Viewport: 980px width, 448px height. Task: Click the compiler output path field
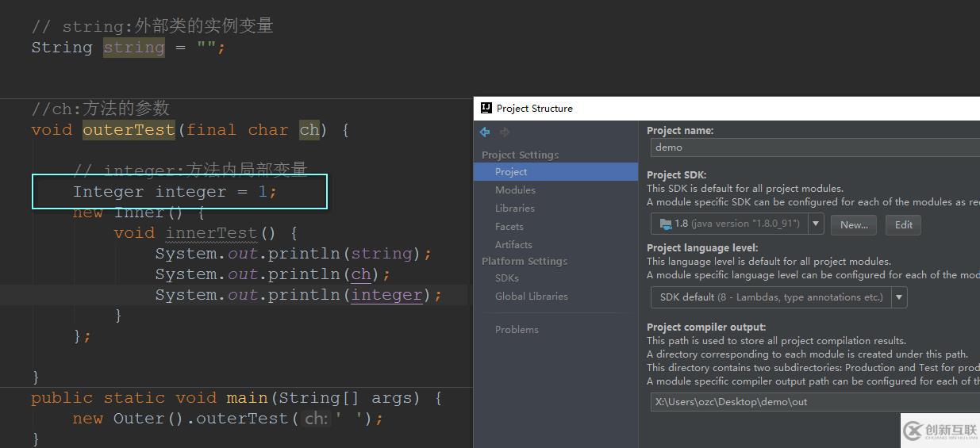tap(815, 401)
